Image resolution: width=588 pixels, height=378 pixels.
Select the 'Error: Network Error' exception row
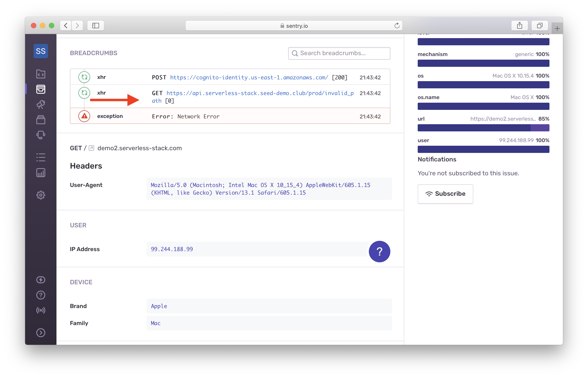(230, 116)
